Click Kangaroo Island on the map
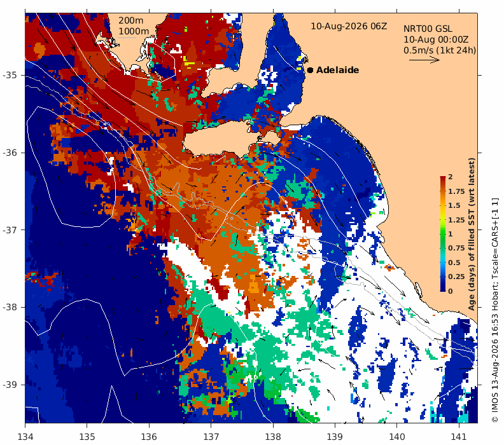Image resolution: width=504 pixels, height=445 pixels. coord(230,140)
